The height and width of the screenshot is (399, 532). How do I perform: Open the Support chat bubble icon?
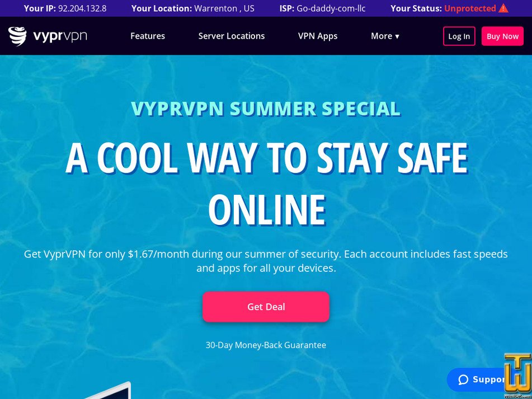[463, 379]
